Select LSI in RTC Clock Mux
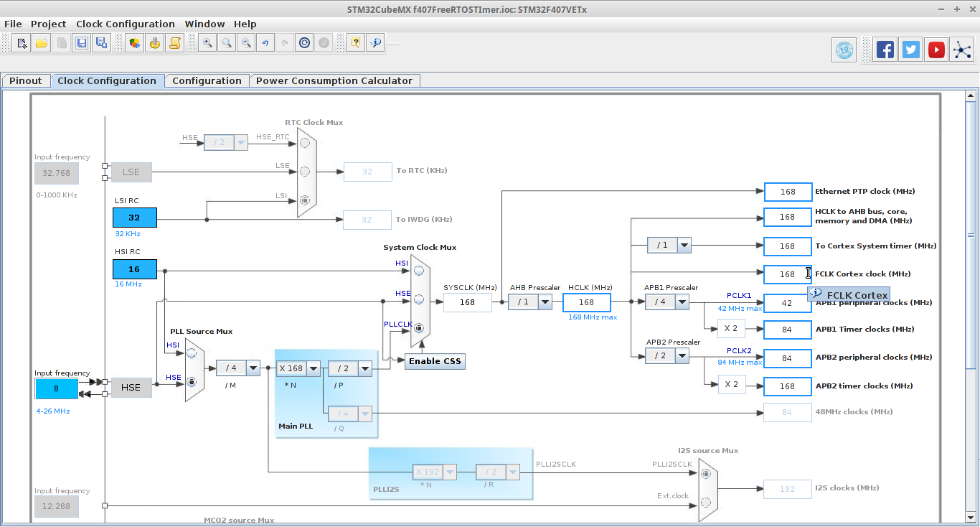Screen dimensions: 980x527 click(x=305, y=200)
